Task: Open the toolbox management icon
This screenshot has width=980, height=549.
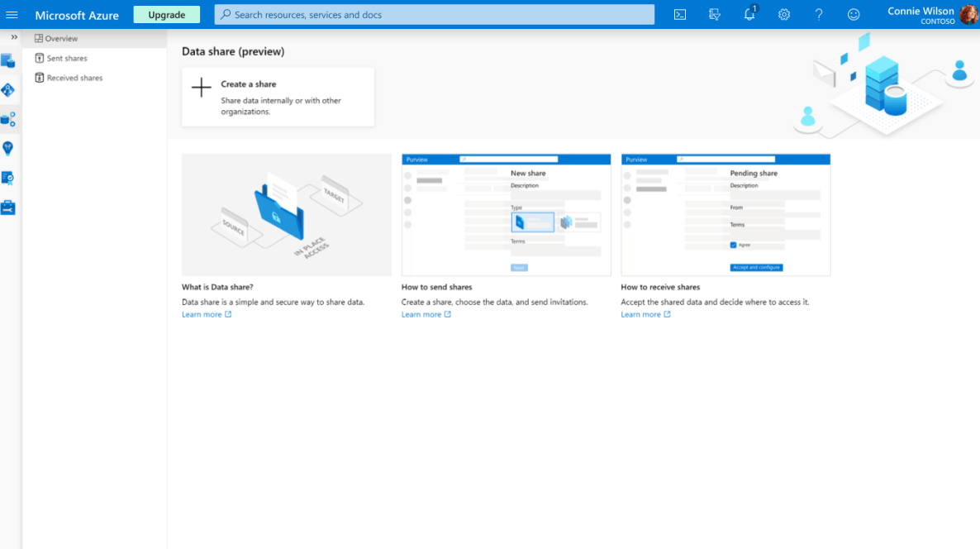Action: [x=8, y=207]
